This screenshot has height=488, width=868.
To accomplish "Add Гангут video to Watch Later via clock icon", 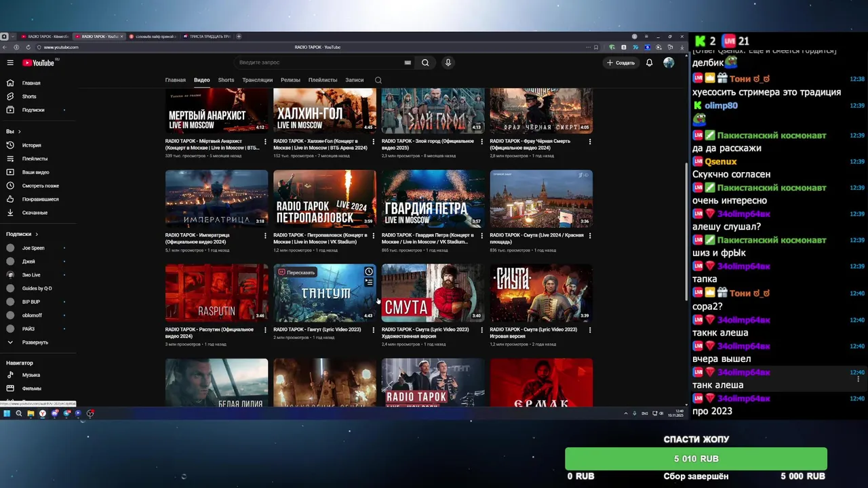I will [x=369, y=272].
